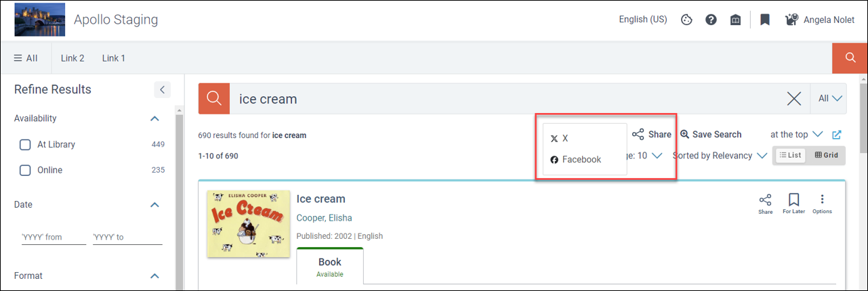868x291 pixels.
Task: Collapse the Availability filter section
Action: click(154, 118)
